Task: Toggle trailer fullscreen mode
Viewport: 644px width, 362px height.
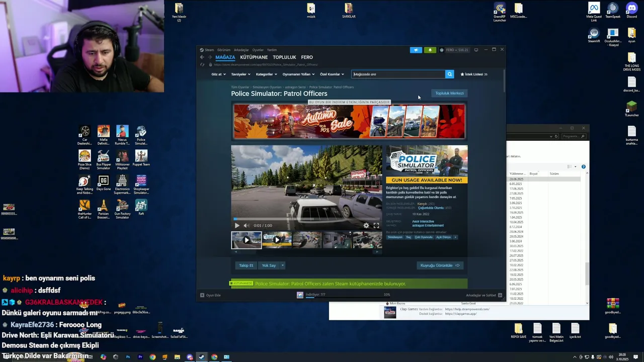Action: pos(376,225)
